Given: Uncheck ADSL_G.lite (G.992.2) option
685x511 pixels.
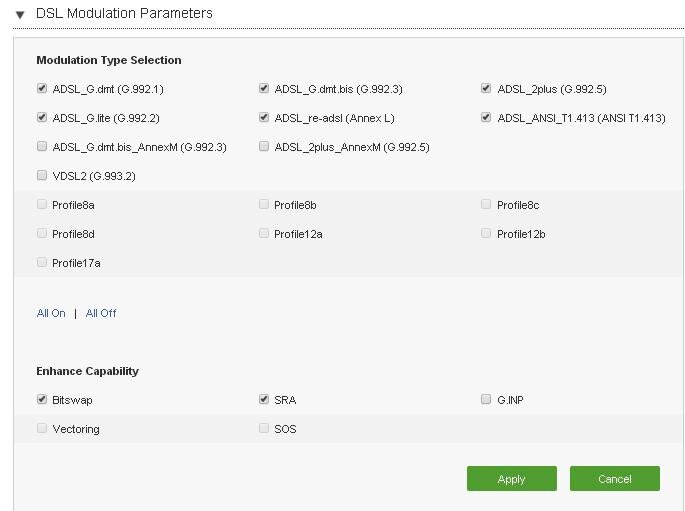Looking at the screenshot, I should point(42,117).
